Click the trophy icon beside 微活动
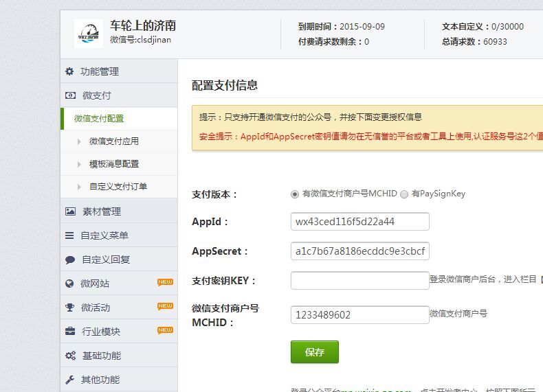The height and width of the screenshot is (392, 543). (69, 308)
